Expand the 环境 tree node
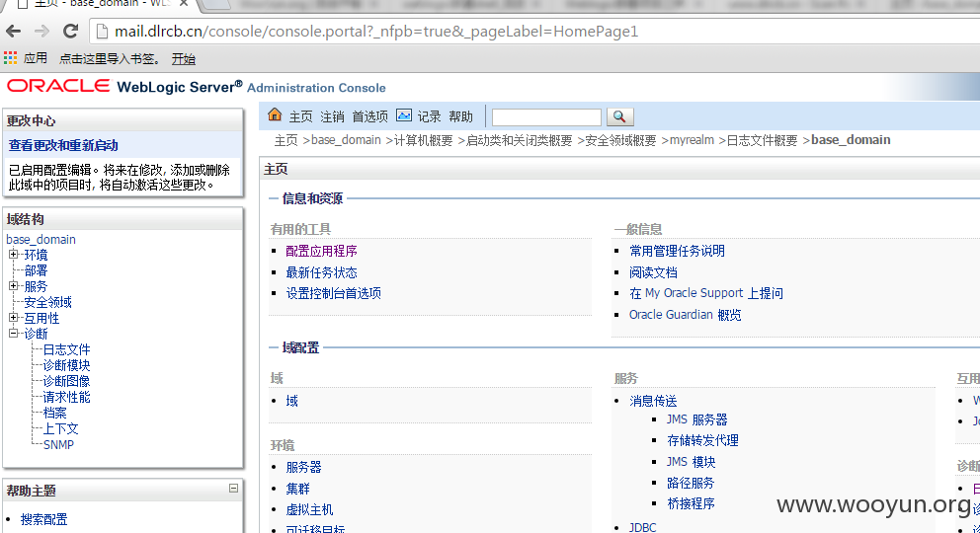This screenshot has width=980, height=533. point(13,254)
